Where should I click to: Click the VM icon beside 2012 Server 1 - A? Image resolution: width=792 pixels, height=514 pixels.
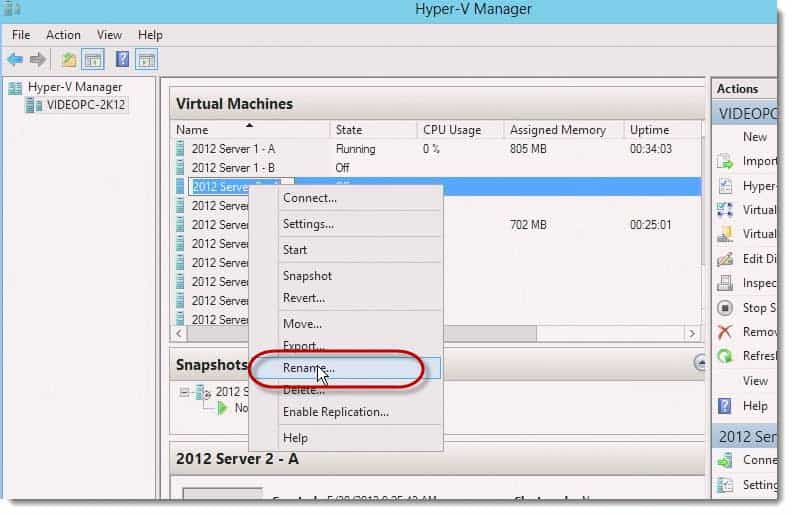pyautogui.click(x=180, y=149)
